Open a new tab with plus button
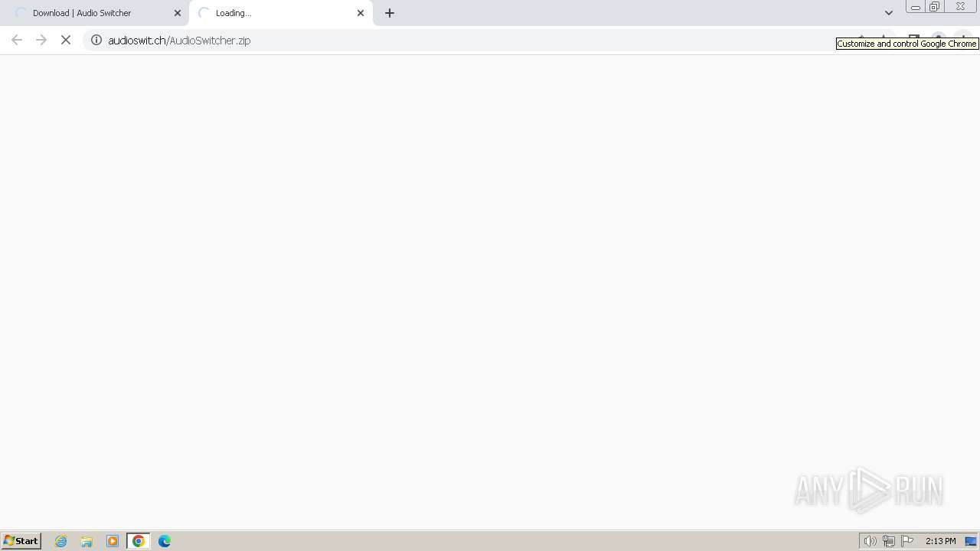The image size is (980, 551). tap(390, 13)
